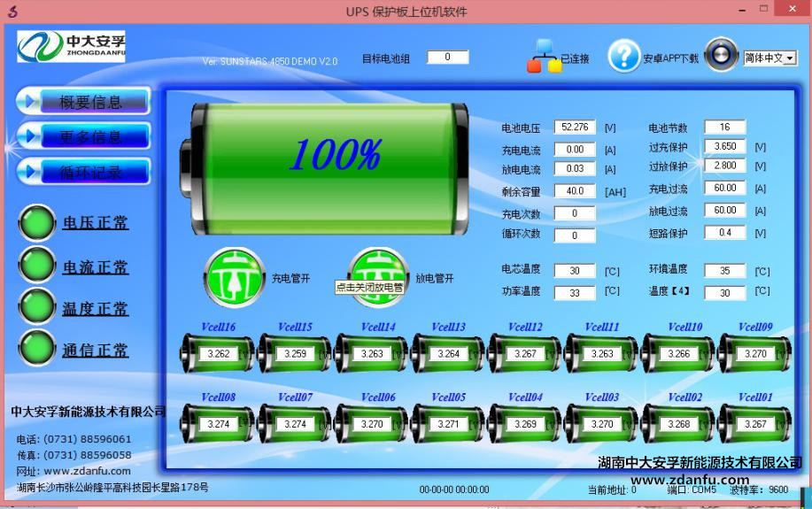This screenshot has width=812, height=509.
Task: Click the Vcell10 battery cell icon
Action: coord(678,354)
